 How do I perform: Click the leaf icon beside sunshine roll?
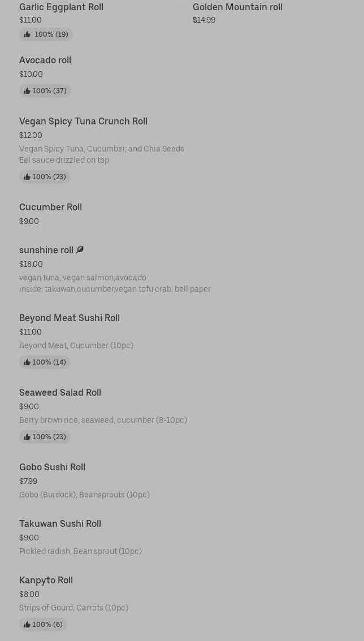(x=80, y=250)
